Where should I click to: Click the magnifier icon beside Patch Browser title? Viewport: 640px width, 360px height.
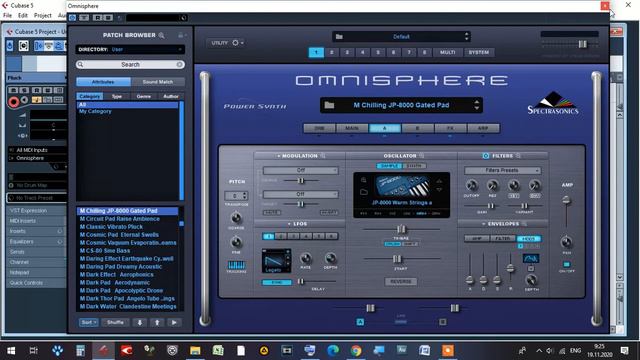tap(162, 36)
